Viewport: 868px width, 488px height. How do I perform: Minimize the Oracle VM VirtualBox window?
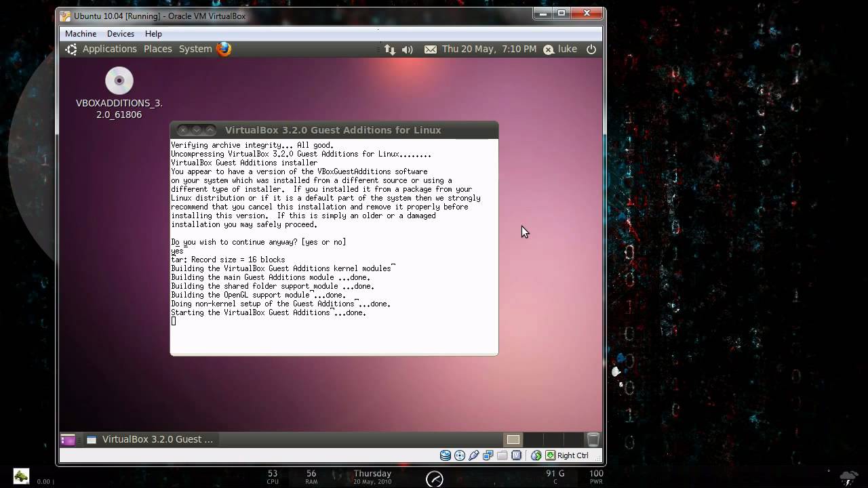pos(542,13)
